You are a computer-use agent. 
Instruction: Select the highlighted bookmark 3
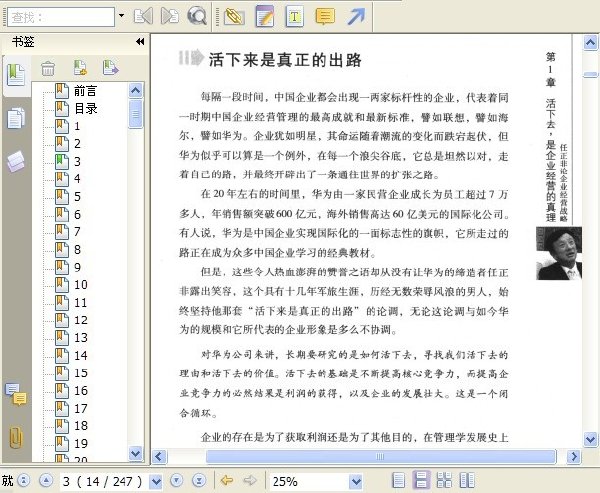[x=68, y=162]
